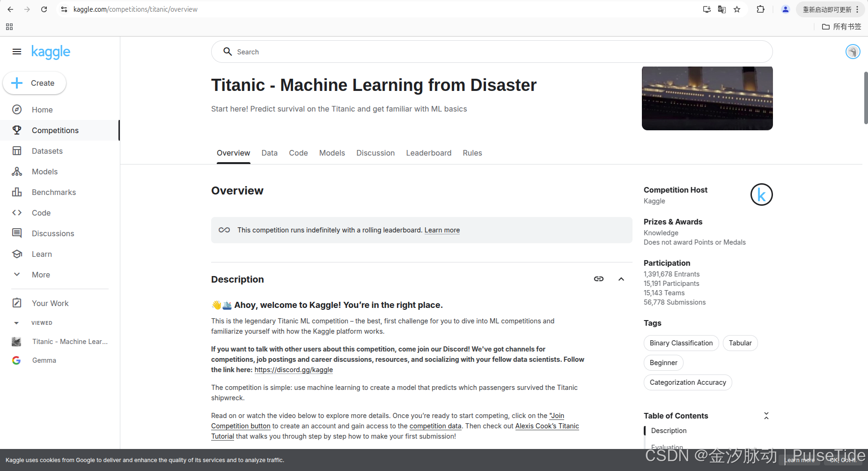Open the all bookmarks folder
The width and height of the screenshot is (868, 471).
[x=842, y=27]
